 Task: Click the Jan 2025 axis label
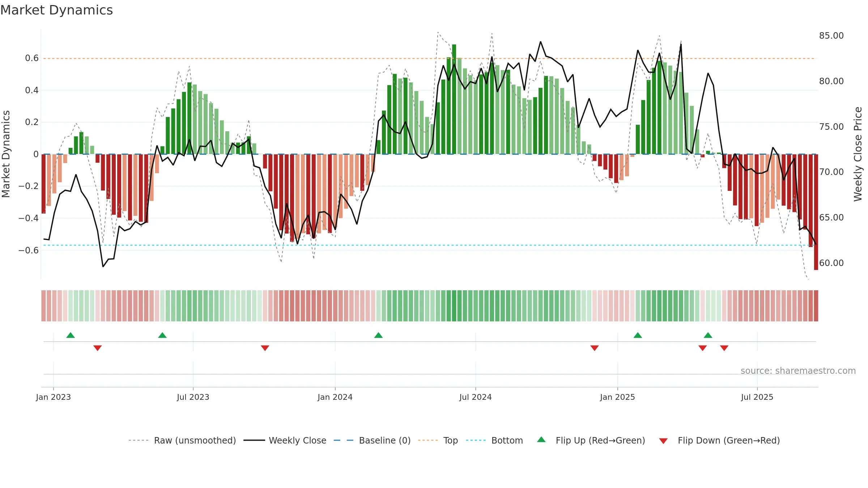617,397
